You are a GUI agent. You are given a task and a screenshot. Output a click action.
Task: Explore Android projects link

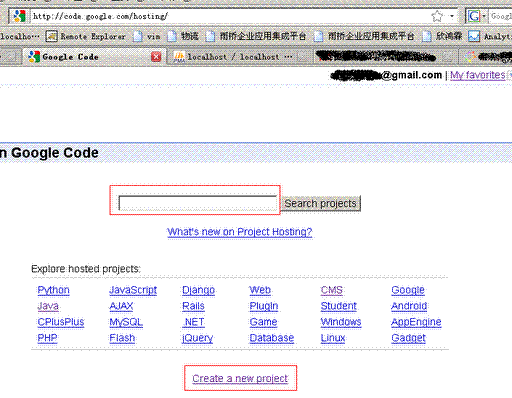coord(409,306)
